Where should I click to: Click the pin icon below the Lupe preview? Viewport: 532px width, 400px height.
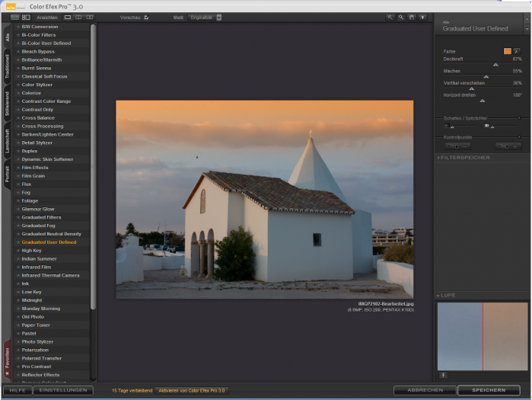(443, 376)
